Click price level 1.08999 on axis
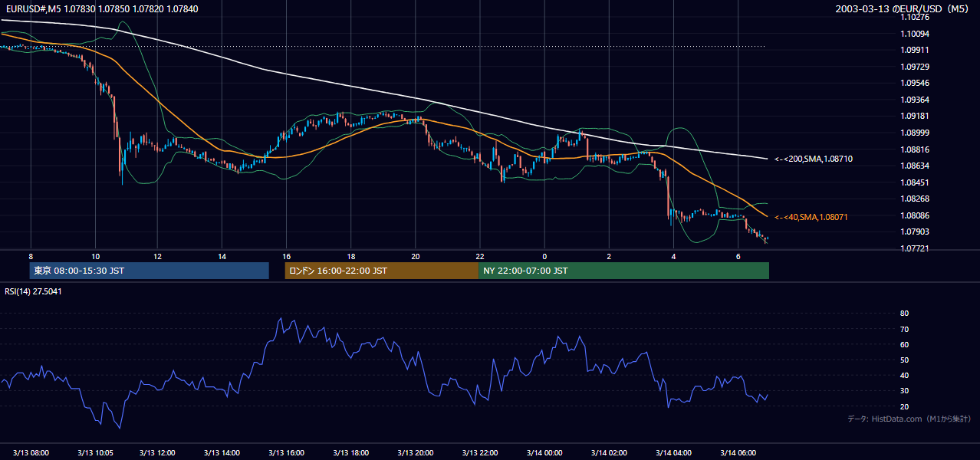The height and width of the screenshot is (460, 980). [x=916, y=133]
